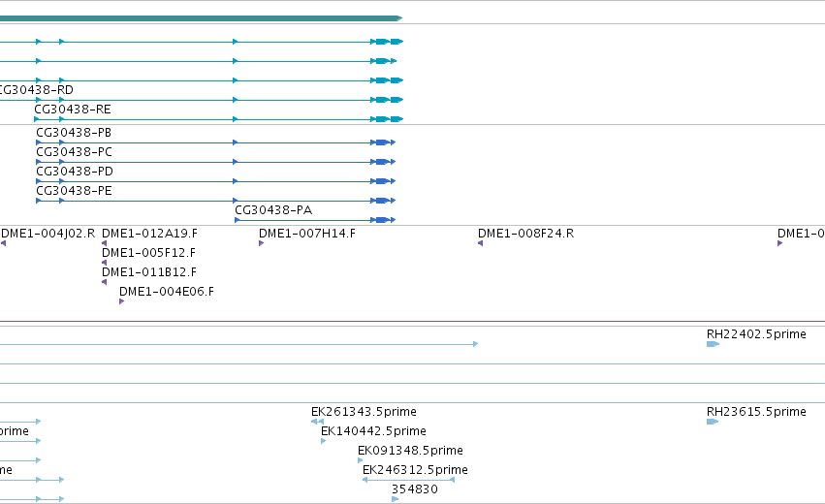This screenshot has height=504, width=825.
Task: Select the CG30438-RE transcript label
Action: coord(73,110)
